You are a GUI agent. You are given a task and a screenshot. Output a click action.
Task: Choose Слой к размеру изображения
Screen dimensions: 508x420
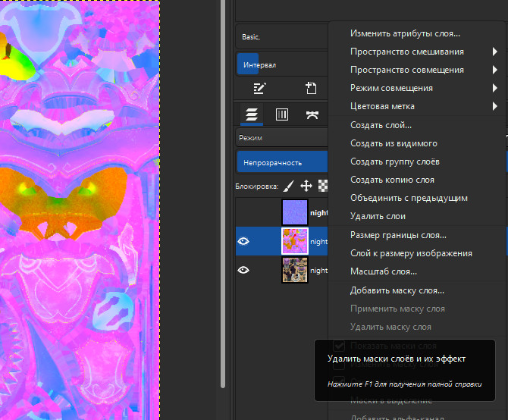pyautogui.click(x=417, y=253)
